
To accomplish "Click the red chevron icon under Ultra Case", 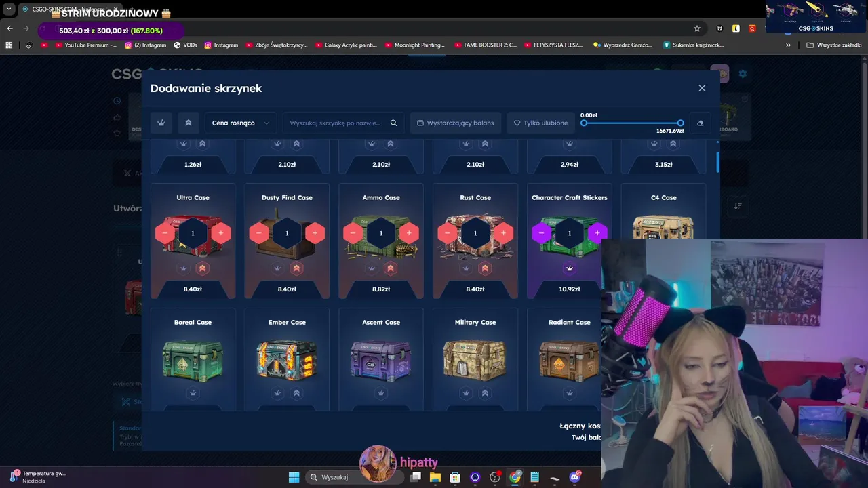I will pos(202,268).
